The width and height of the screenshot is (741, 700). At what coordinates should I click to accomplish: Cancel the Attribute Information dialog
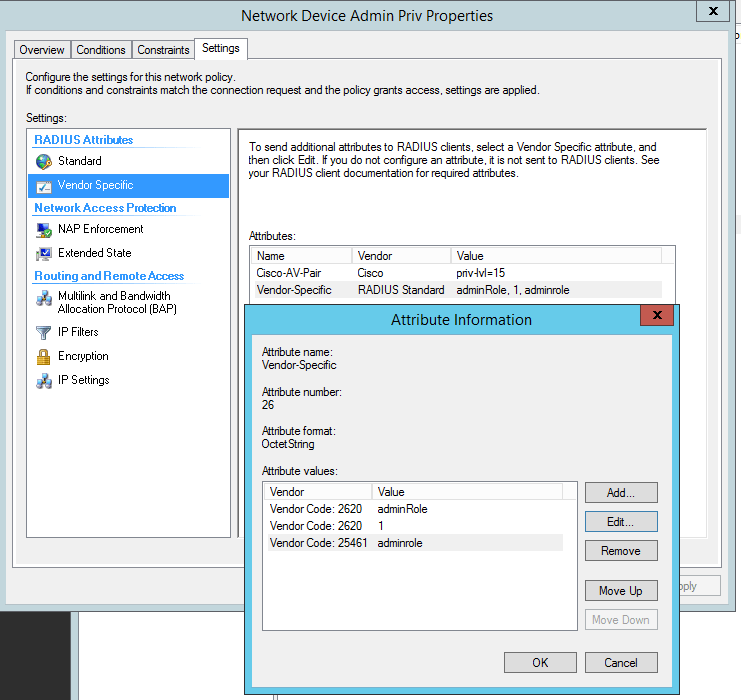(620, 662)
